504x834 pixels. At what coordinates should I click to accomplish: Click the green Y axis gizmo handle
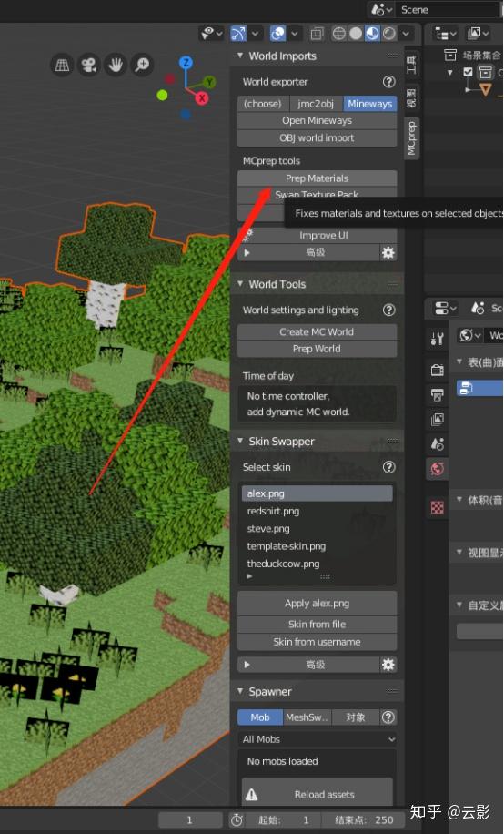point(210,82)
